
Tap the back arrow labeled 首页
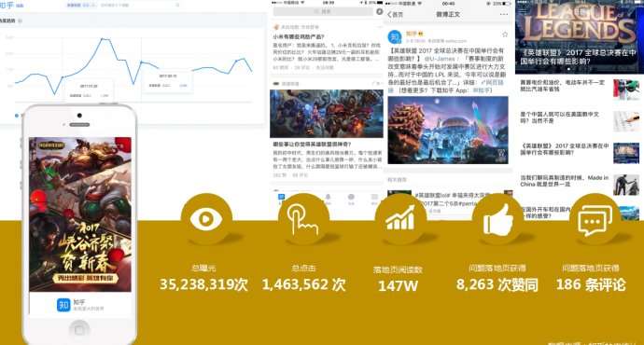(395, 14)
